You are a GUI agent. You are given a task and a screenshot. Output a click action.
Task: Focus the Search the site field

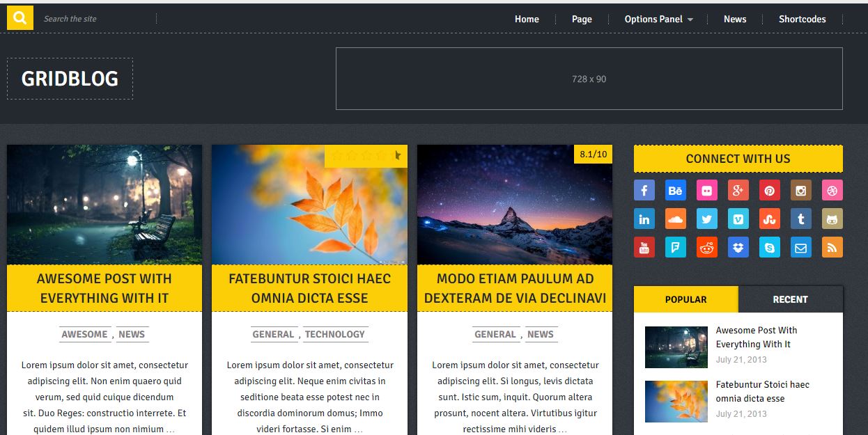pyautogui.click(x=98, y=19)
